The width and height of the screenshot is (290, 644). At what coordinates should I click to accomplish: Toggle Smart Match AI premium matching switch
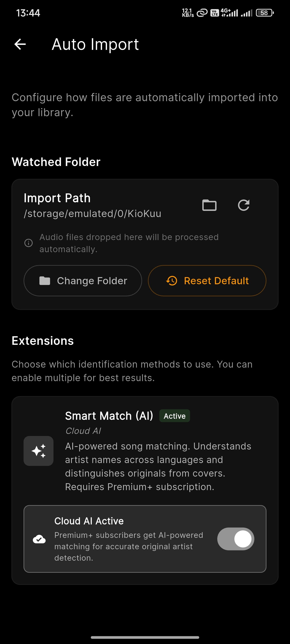236,539
